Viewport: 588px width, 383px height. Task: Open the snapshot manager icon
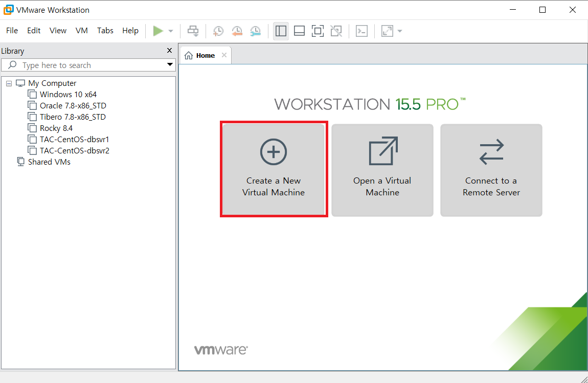[255, 31]
